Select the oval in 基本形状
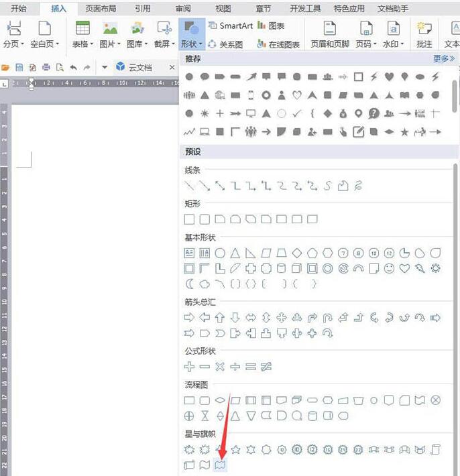Screen dimensions: 460x476 coord(220,253)
